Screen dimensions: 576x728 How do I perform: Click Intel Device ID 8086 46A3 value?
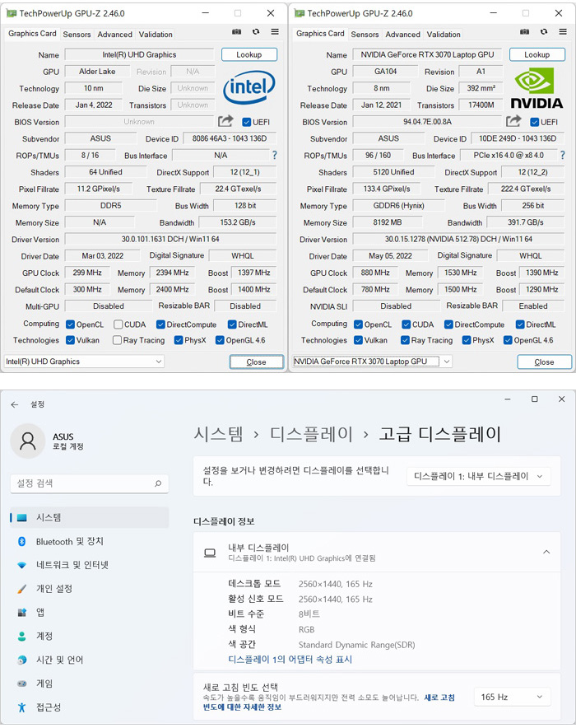tap(230, 138)
